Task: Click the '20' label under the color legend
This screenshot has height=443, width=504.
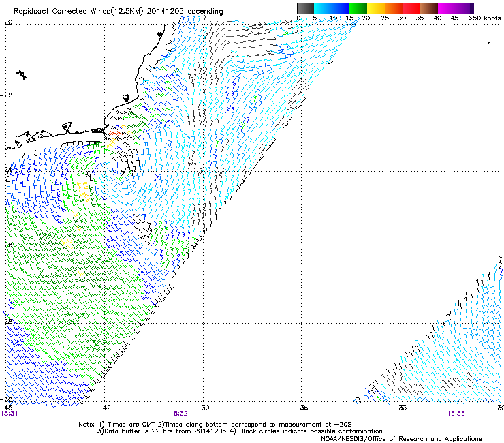Action: tap(366, 18)
